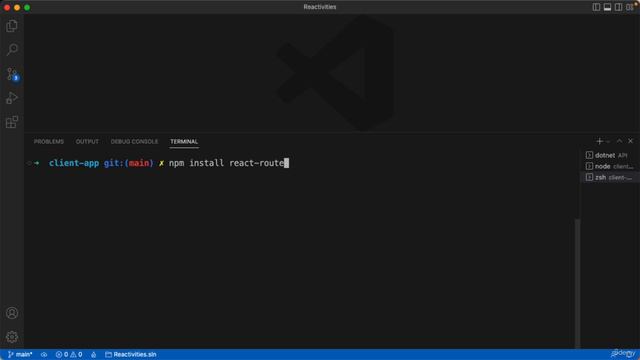Click Reactivities.sln in status bar

click(131, 354)
